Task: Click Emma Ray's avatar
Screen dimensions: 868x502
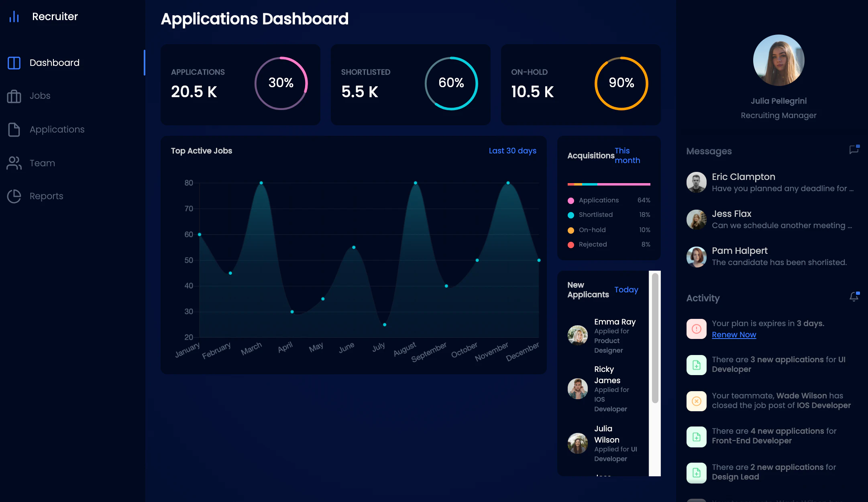Action: (577, 335)
